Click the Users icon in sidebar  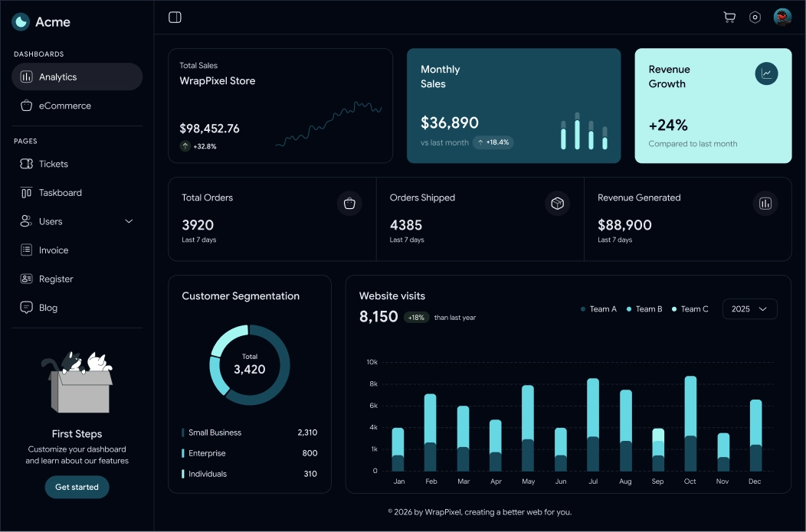(26, 221)
